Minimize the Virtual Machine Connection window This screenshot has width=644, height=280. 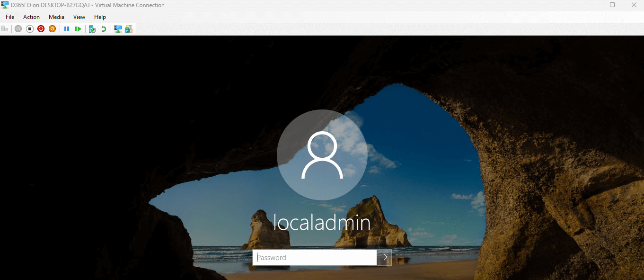pos(591,5)
